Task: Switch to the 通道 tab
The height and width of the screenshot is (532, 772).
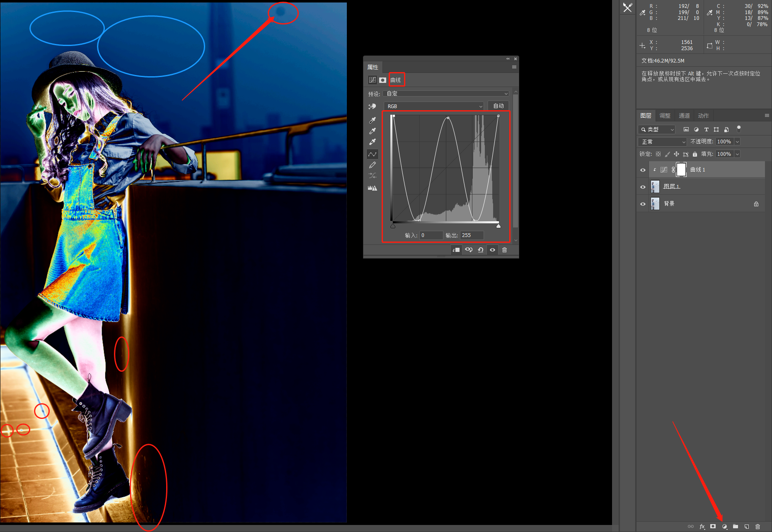Action: tap(684, 116)
